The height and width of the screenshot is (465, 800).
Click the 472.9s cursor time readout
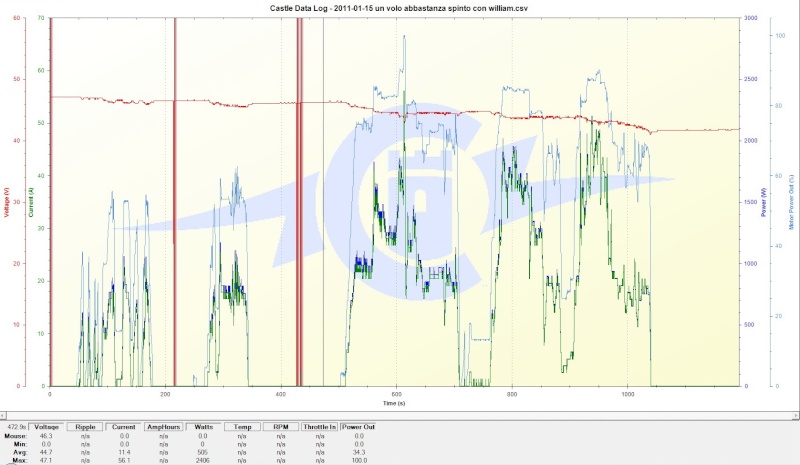(x=17, y=427)
